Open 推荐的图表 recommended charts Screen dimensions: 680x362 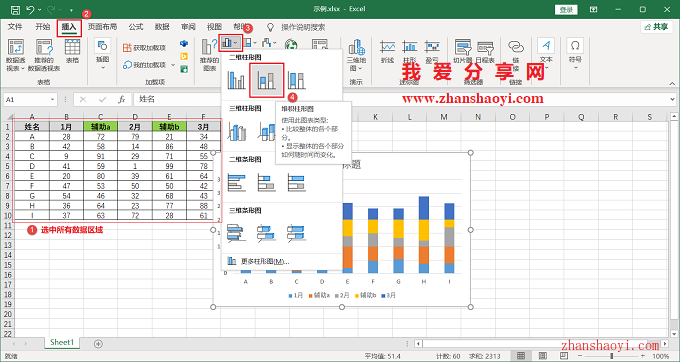coord(209,55)
